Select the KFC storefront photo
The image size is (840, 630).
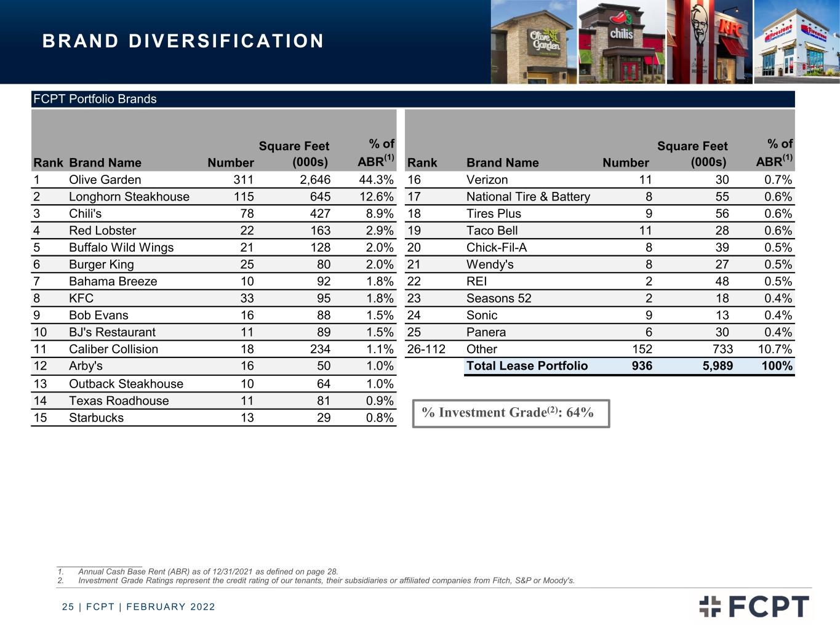click(x=710, y=42)
